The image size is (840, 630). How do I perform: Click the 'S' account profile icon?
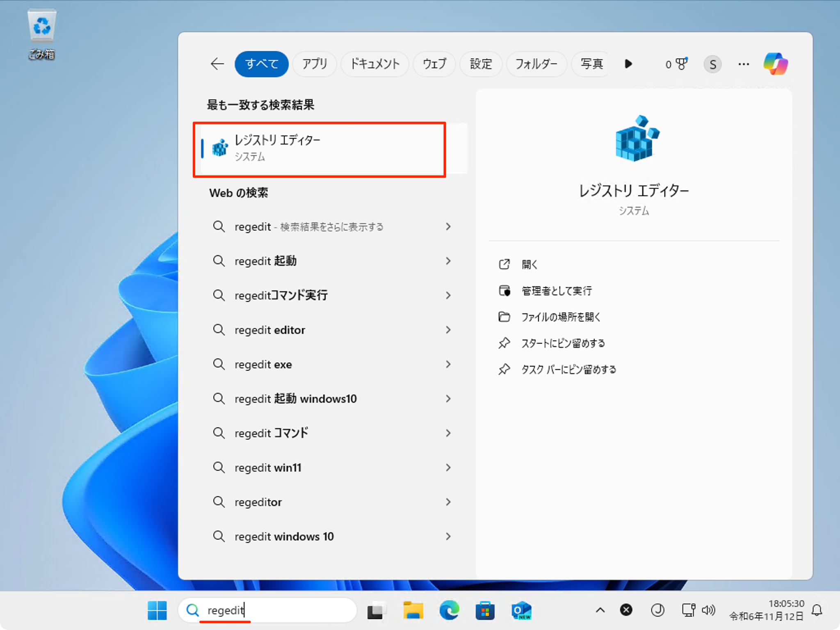(x=712, y=64)
